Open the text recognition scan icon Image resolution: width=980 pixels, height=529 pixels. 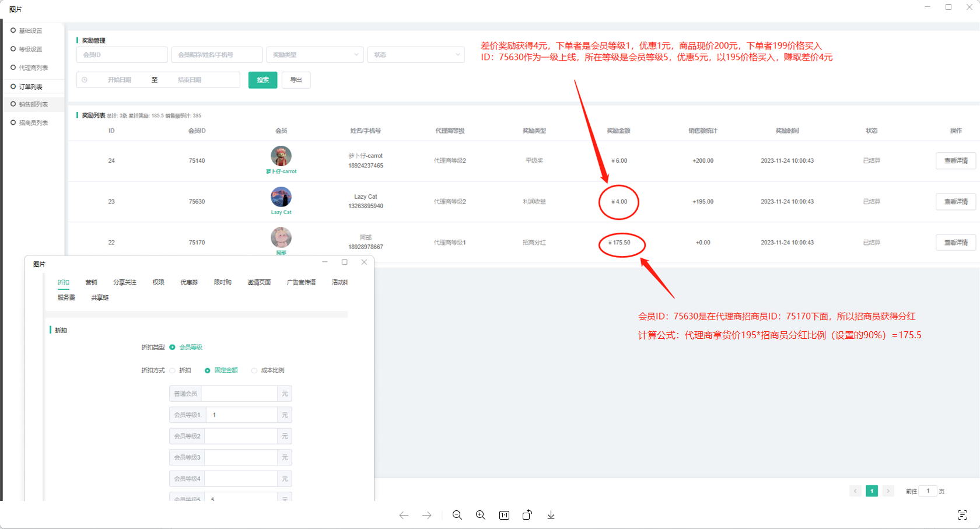click(x=962, y=515)
